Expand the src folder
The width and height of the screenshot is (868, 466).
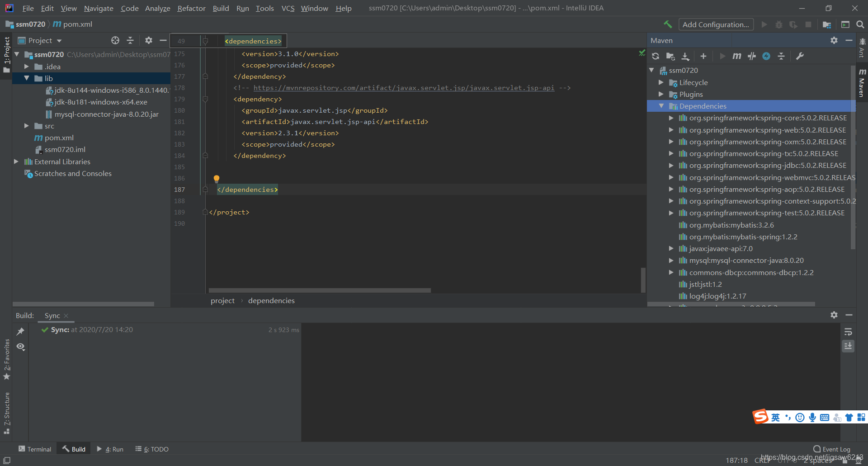[27, 126]
